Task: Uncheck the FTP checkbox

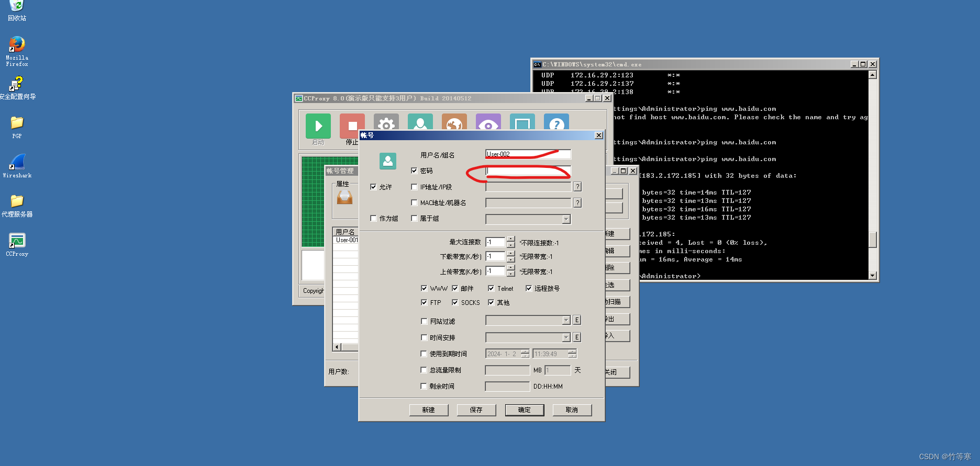Action: (x=424, y=302)
